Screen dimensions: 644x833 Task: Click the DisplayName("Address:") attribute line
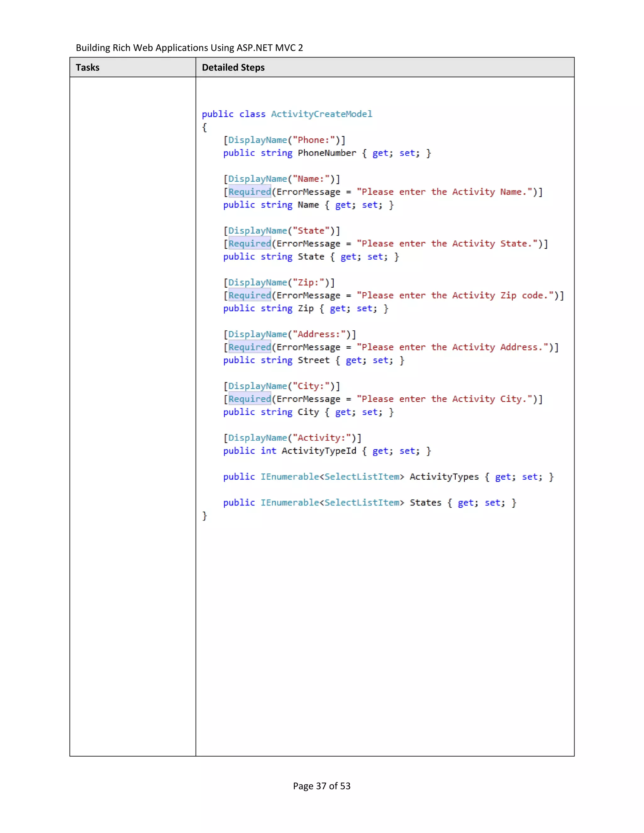tap(290, 334)
